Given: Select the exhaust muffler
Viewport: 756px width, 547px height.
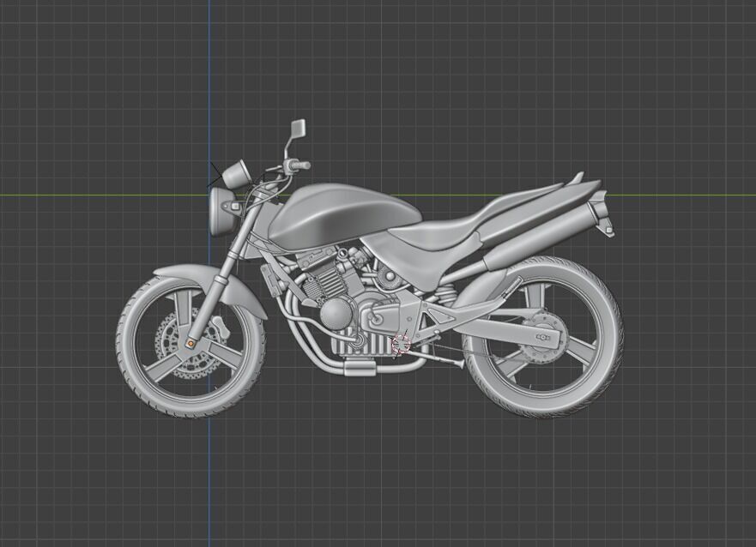Looking at the screenshot, I should (540, 236).
